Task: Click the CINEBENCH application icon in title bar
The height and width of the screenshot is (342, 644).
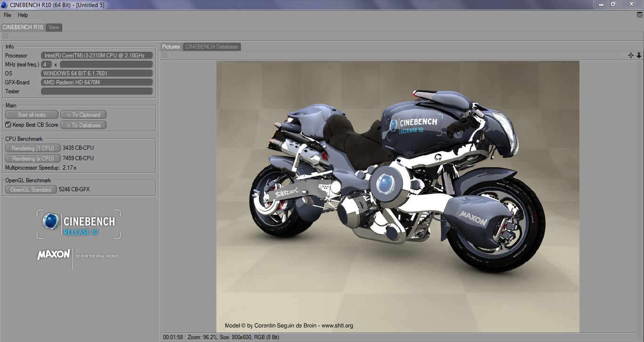Action: [4, 5]
